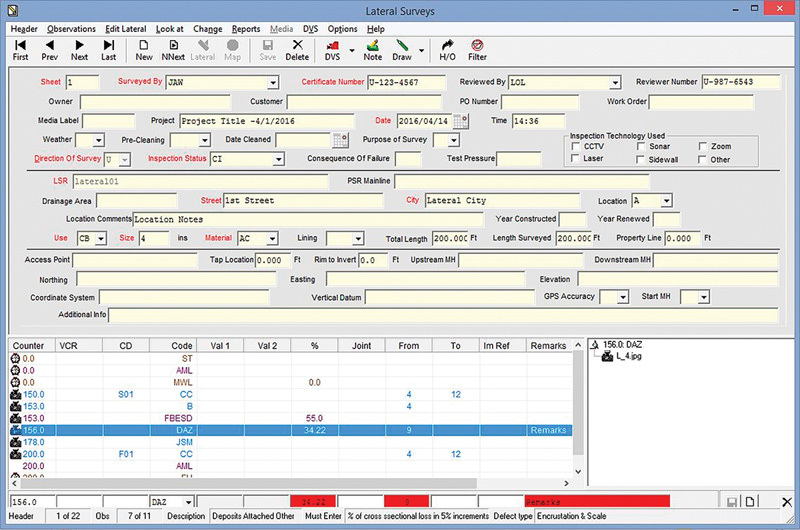Expand the Material dropdown
This screenshot has height=530, width=800.
(272, 239)
